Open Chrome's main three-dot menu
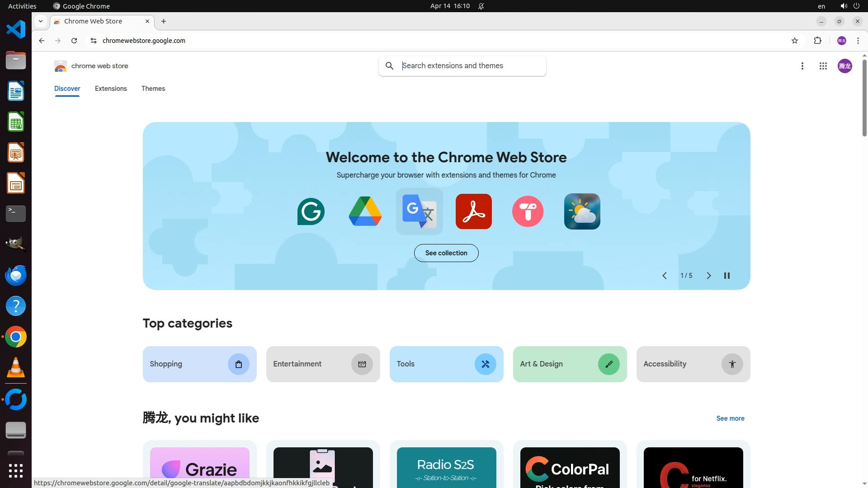The image size is (868, 488). pos(858,41)
